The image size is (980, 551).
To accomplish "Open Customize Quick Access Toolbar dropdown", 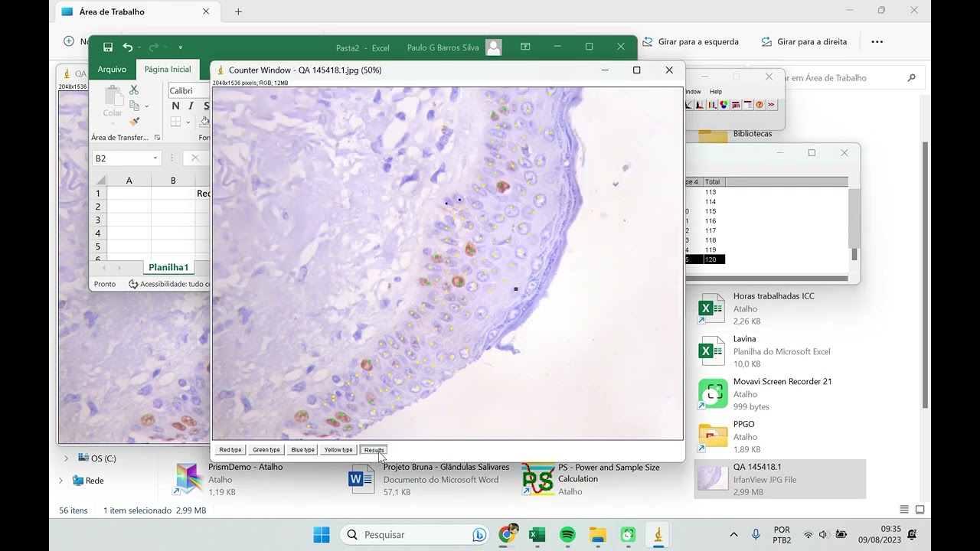I will [x=181, y=47].
